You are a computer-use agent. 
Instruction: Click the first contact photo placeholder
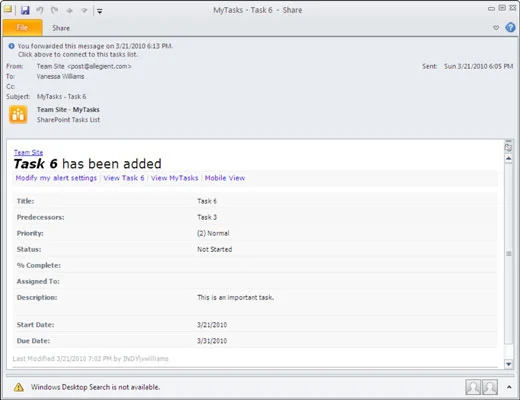[x=473, y=387]
